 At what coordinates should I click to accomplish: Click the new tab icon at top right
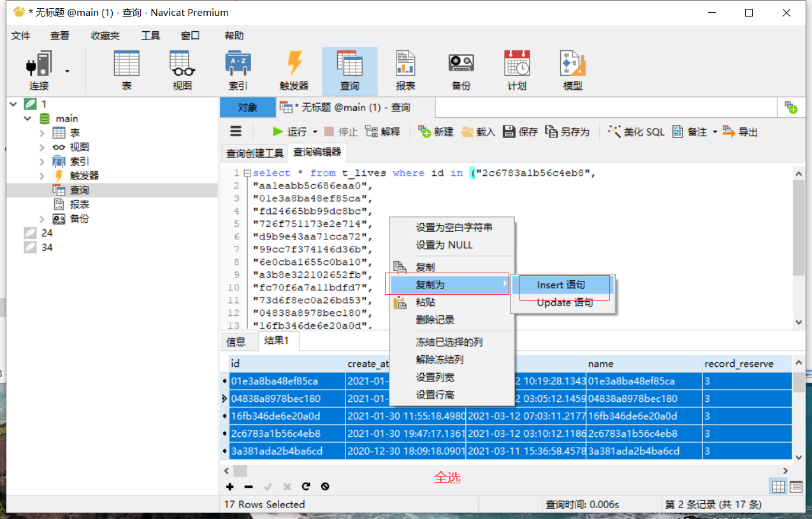[x=791, y=108]
